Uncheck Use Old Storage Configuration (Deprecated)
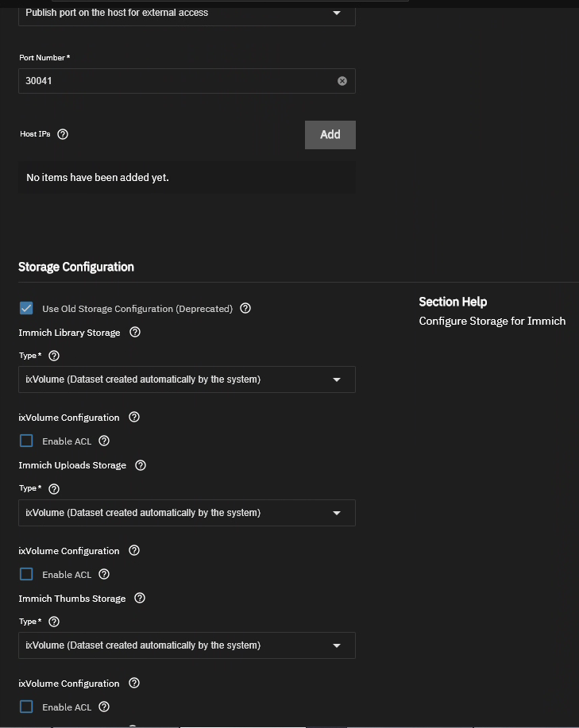This screenshot has width=579, height=728. (26, 308)
